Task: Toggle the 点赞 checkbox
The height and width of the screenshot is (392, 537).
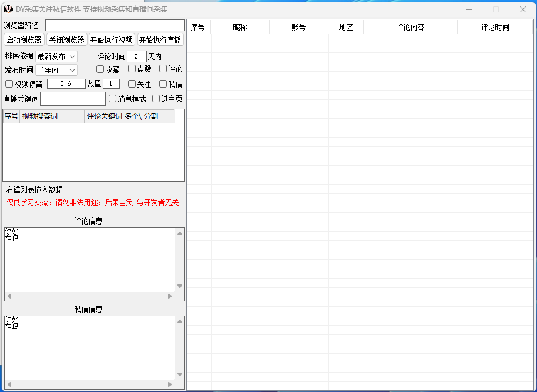Action: click(x=132, y=69)
